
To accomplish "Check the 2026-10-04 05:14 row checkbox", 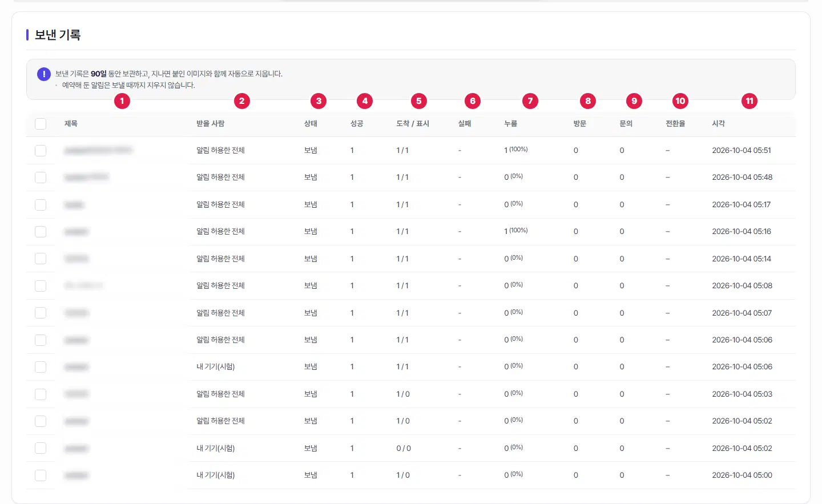I will [41, 259].
